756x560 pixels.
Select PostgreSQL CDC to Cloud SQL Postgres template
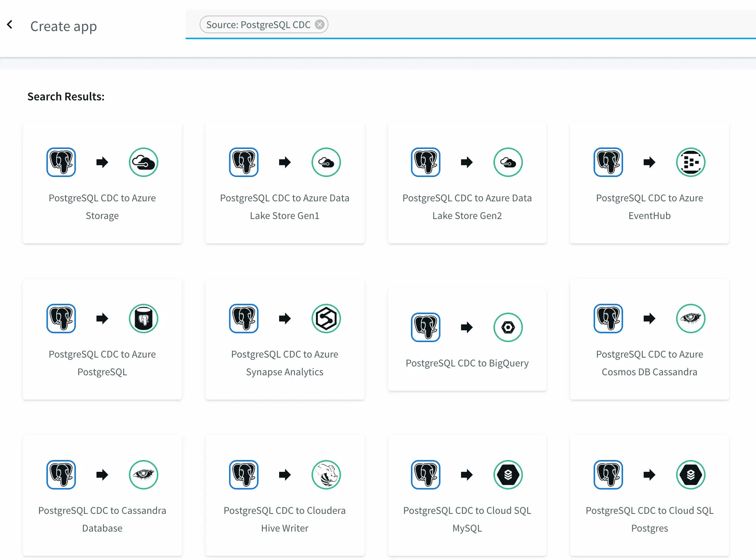[x=649, y=519]
